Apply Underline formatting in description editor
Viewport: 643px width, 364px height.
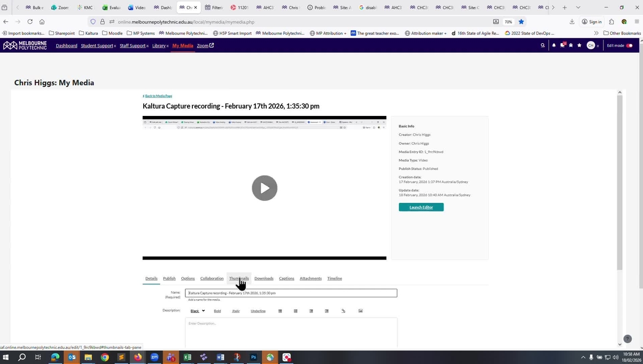coord(258,311)
